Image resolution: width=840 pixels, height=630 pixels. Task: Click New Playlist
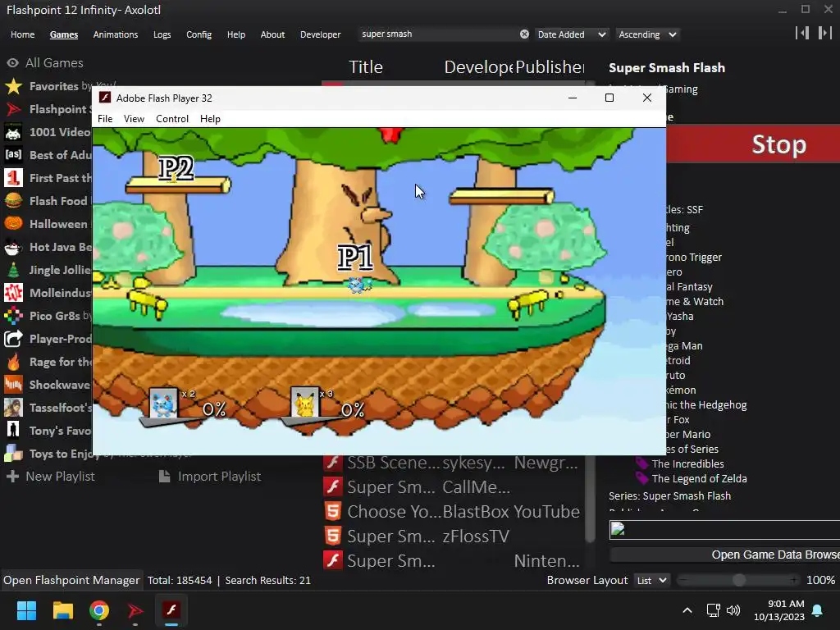[x=50, y=477]
